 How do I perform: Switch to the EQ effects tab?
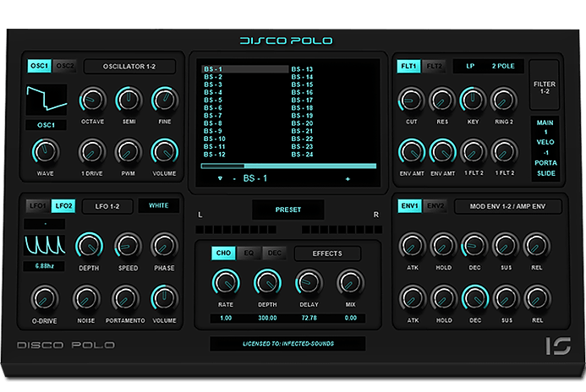point(249,253)
